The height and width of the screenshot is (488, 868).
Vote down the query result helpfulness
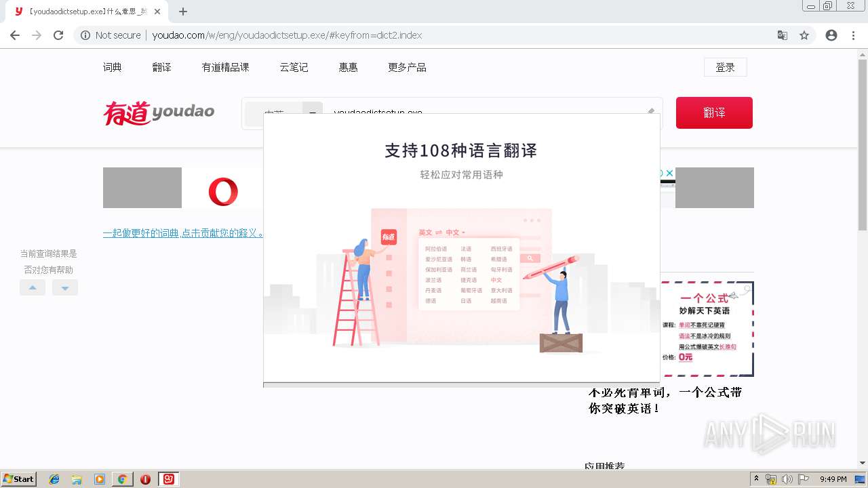(x=65, y=287)
